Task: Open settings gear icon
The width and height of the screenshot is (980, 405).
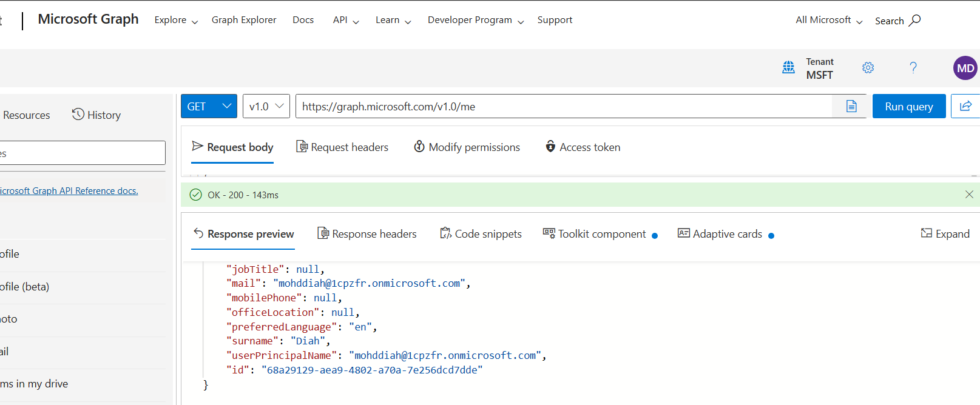Action: [868, 67]
